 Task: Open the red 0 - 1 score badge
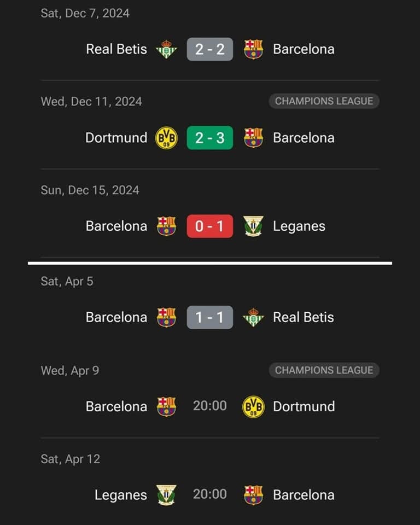coord(209,226)
